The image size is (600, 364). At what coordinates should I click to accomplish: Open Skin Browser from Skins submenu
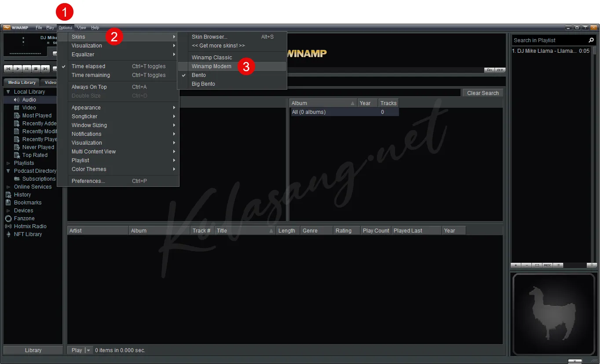232,37
